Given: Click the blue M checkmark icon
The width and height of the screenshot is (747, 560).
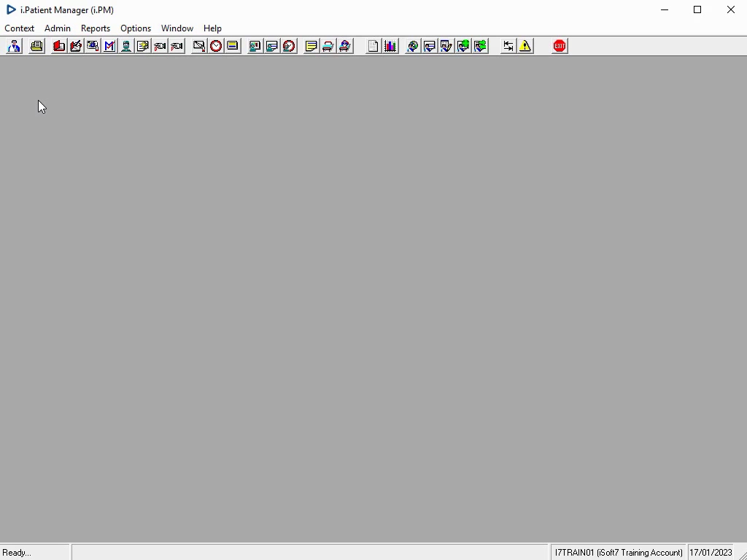Looking at the screenshot, I should (109, 46).
